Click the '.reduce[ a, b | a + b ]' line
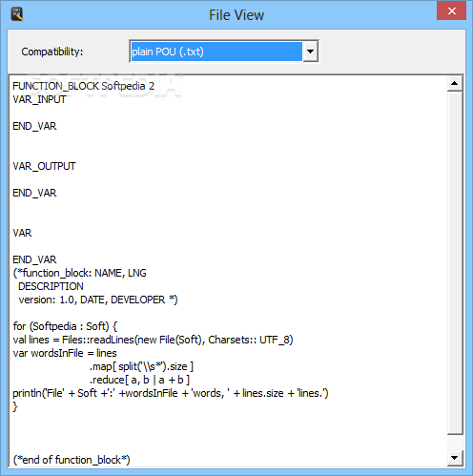473x476 pixels. pos(139,380)
